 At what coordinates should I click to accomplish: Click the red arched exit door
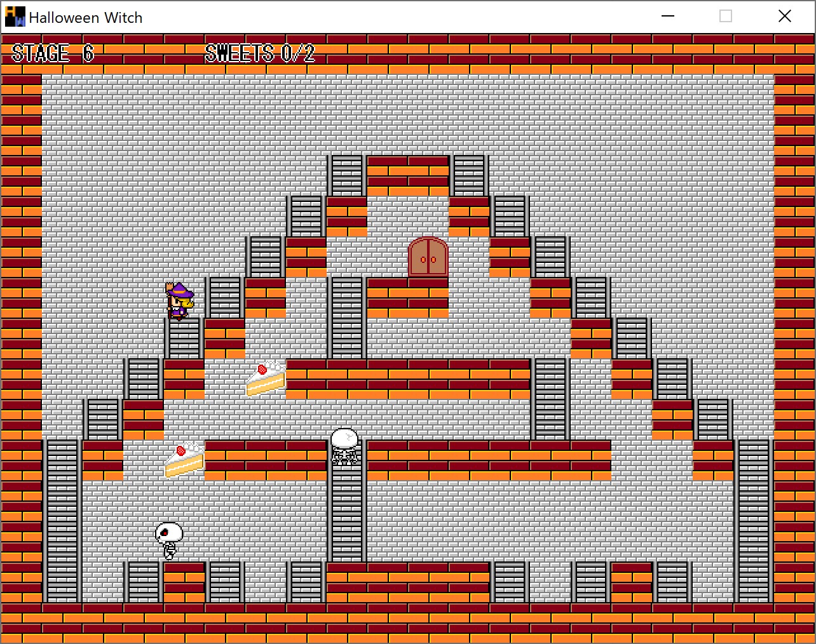tap(428, 257)
